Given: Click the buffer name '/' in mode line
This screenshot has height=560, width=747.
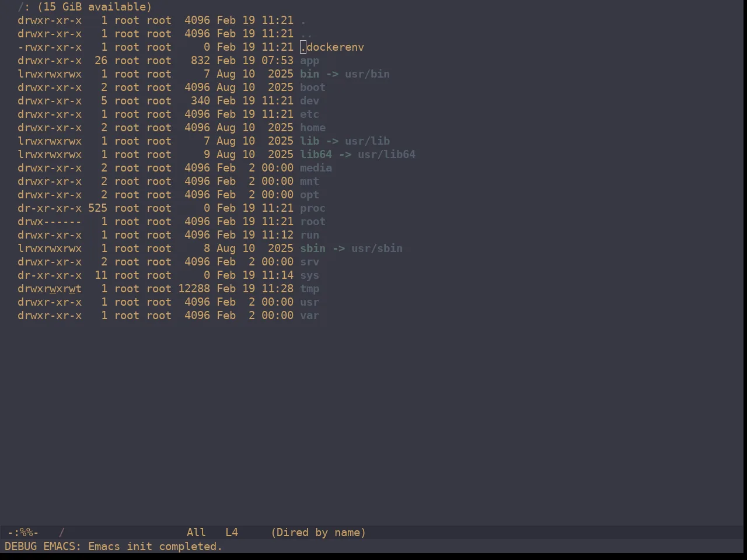Looking at the screenshot, I should (x=62, y=533).
